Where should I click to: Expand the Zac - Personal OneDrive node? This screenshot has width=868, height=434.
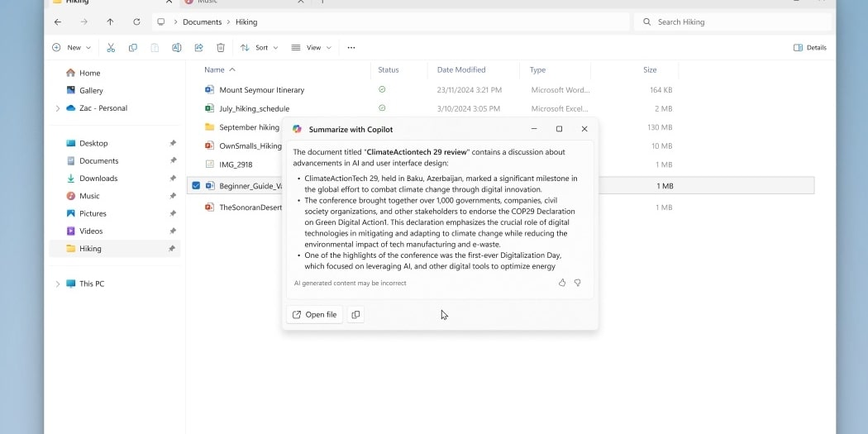coord(57,108)
